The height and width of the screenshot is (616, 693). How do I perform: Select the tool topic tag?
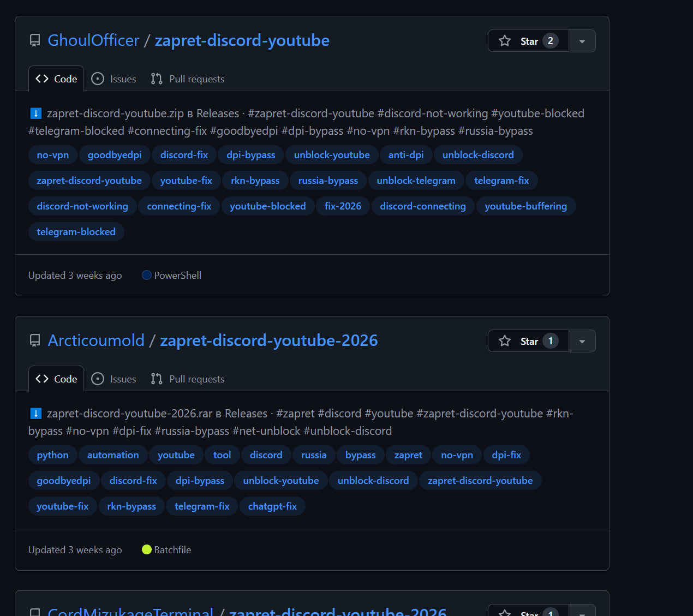tap(222, 455)
